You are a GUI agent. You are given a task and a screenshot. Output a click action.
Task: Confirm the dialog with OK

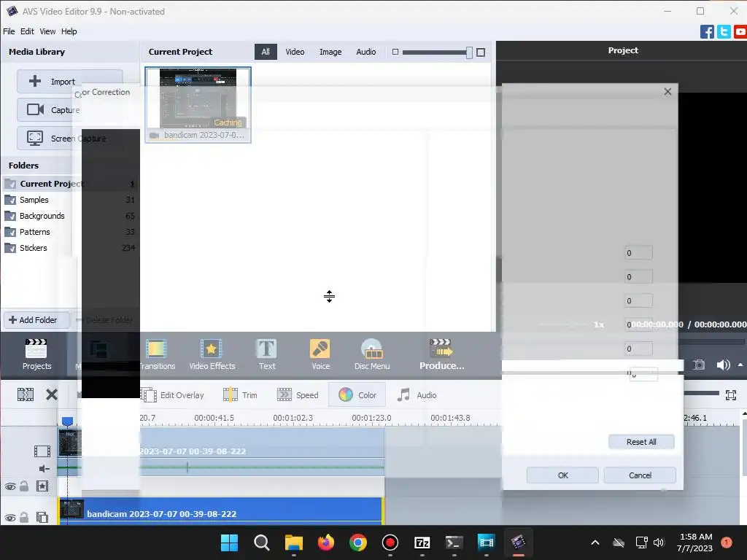point(562,475)
